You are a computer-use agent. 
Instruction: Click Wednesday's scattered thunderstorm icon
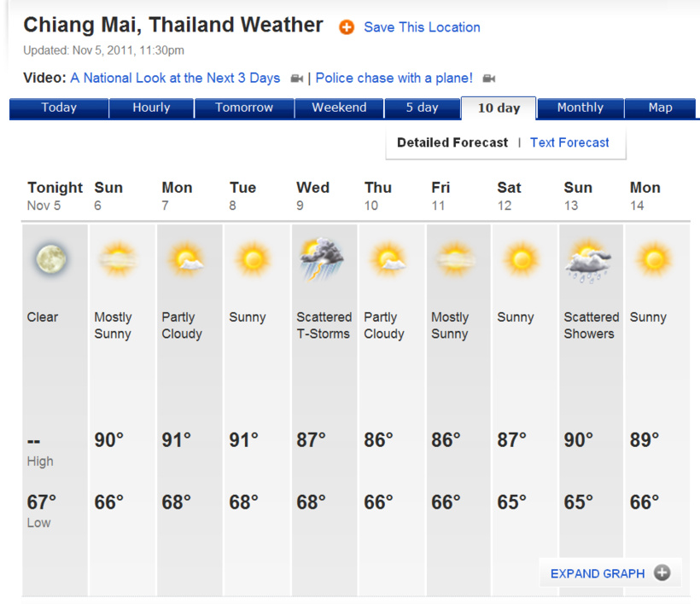(x=321, y=258)
